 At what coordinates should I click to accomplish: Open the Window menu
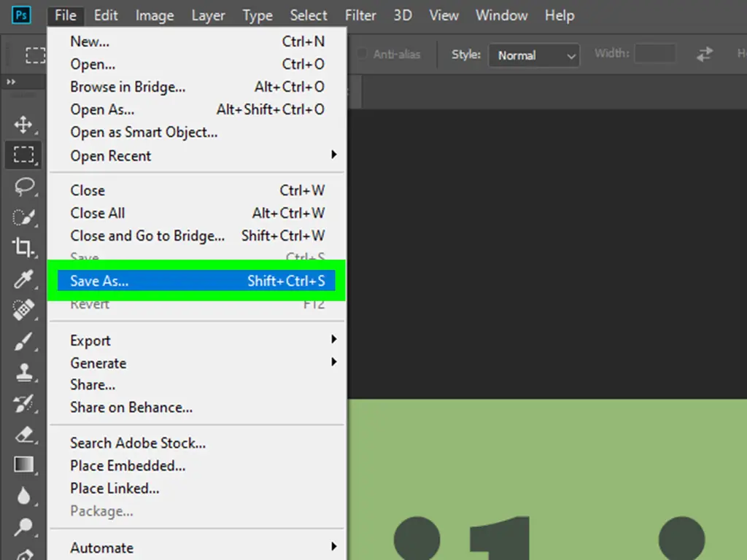point(502,16)
